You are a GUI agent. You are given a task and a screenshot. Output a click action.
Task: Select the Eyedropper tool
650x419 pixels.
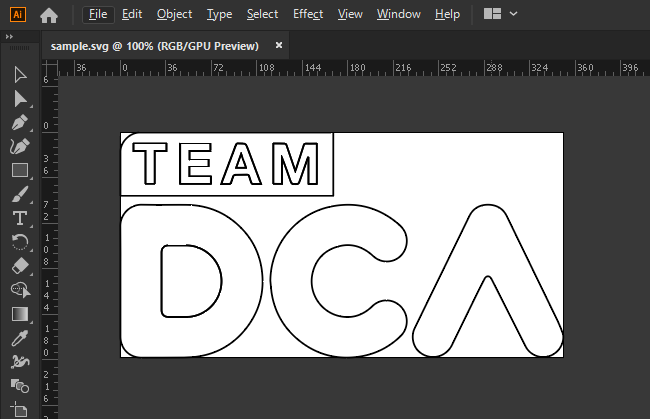click(x=20, y=338)
